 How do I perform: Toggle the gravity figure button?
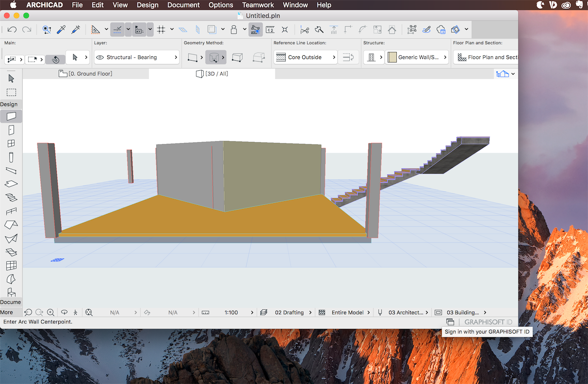(233, 30)
